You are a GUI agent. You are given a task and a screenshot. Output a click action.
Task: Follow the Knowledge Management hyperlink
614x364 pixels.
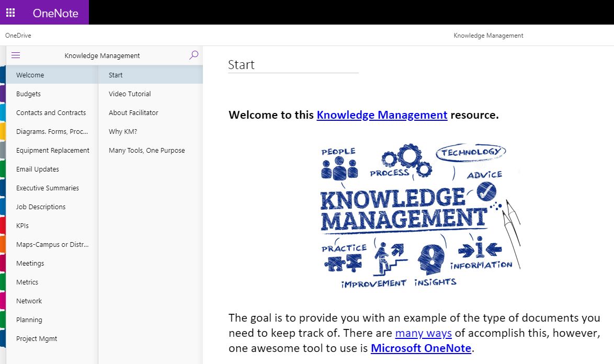tap(382, 115)
